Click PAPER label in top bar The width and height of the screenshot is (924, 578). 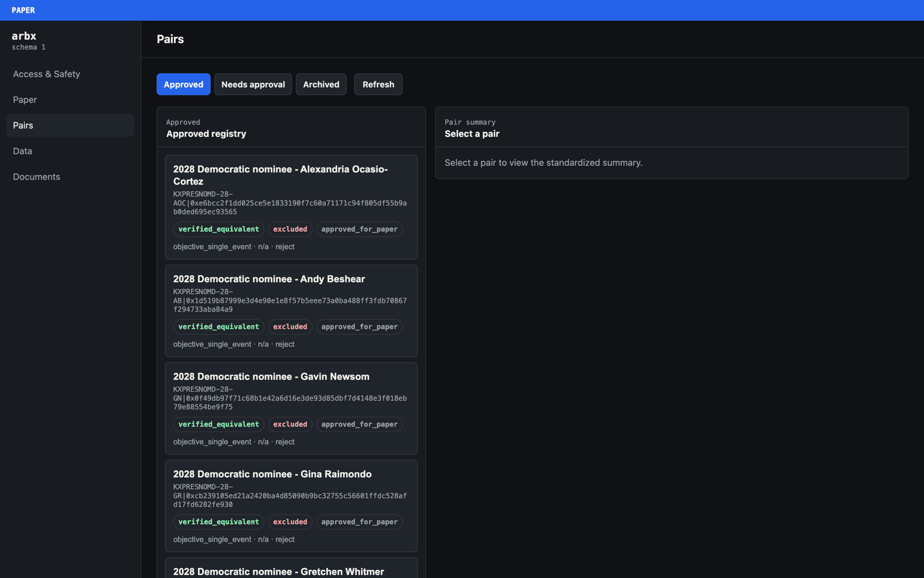(x=23, y=10)
